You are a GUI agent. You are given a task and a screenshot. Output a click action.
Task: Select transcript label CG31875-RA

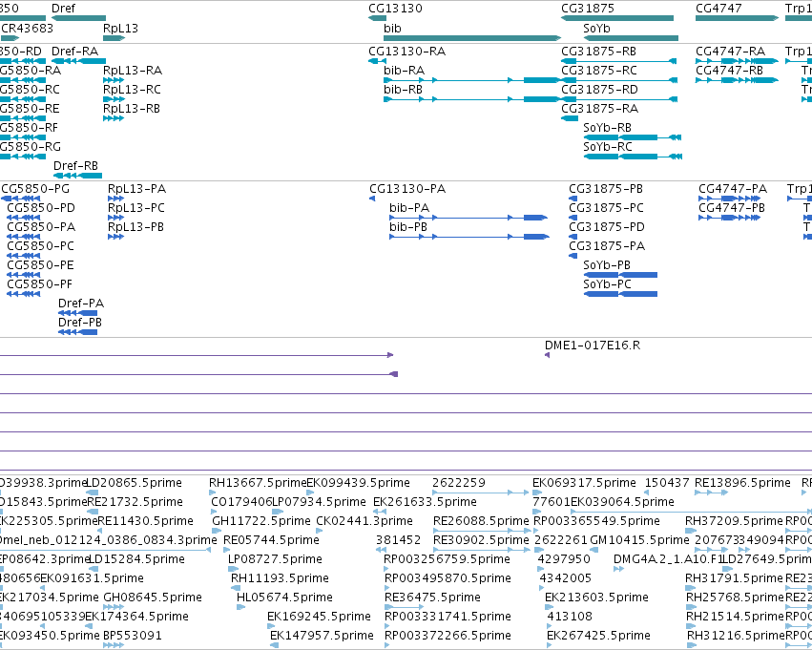(x=599, y=109)
